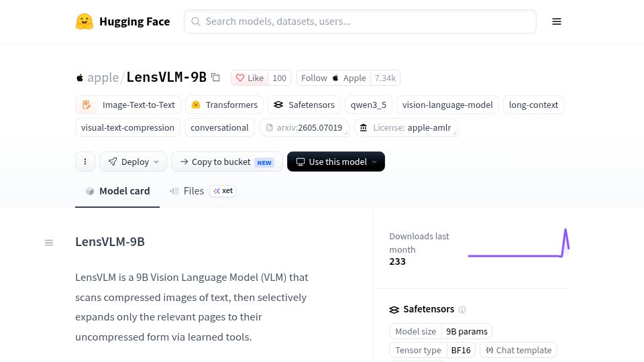Select the Safetensors tag
This screenshot has height=362, width=644.
(305, 105)
